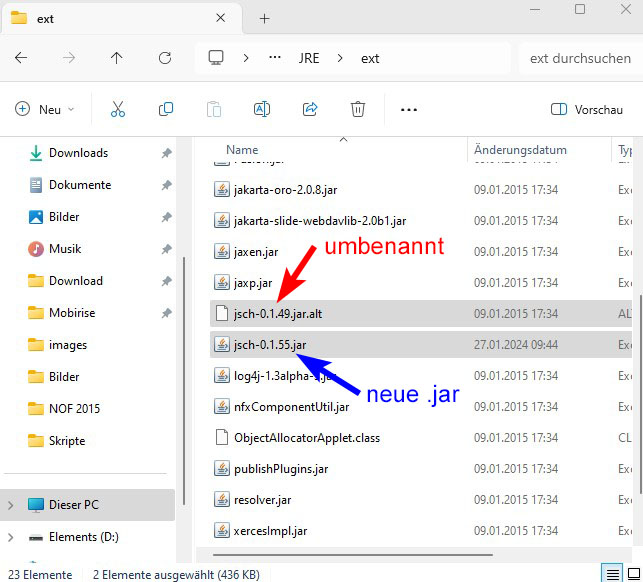643x582 pixels.
Task: Click the 'ext durchsuchen' search field
Action: pos(580,58)
